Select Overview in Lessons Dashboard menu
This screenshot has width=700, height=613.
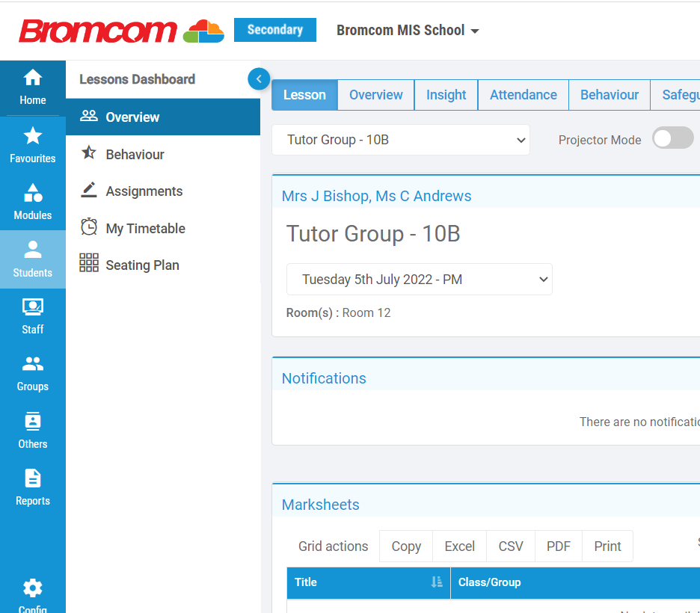point(163,117)
